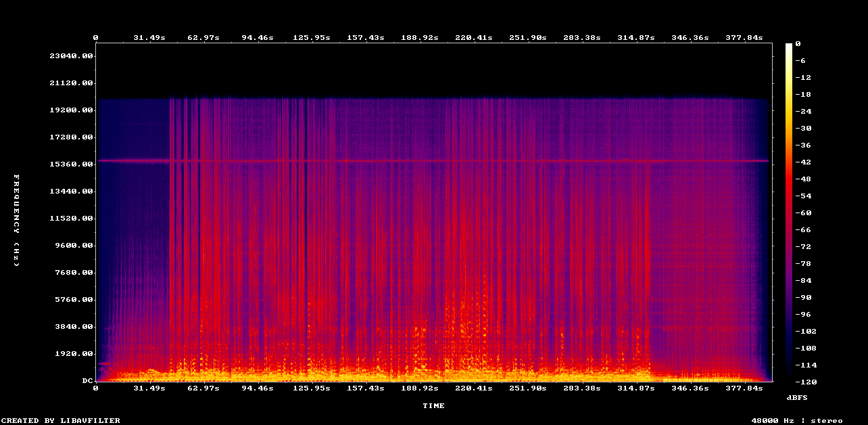Screen dimensions: 868x425
Task: Click the 9600.00 frequency tick label
Action: (x=73, y=246)
